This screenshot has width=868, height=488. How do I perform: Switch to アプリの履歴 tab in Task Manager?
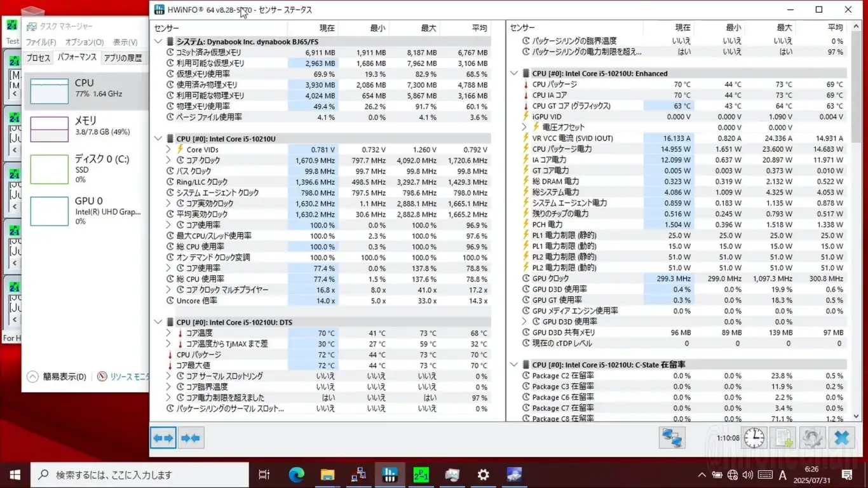123,58
